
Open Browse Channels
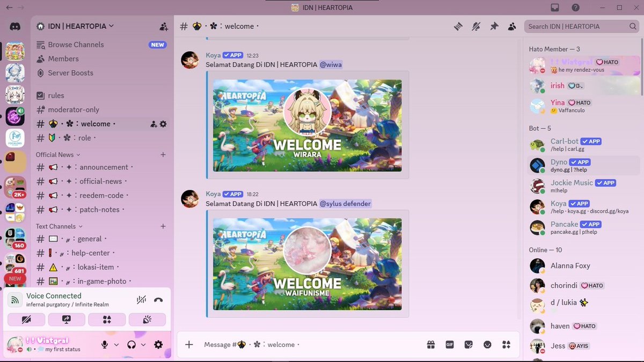click(x=101, y=45)
